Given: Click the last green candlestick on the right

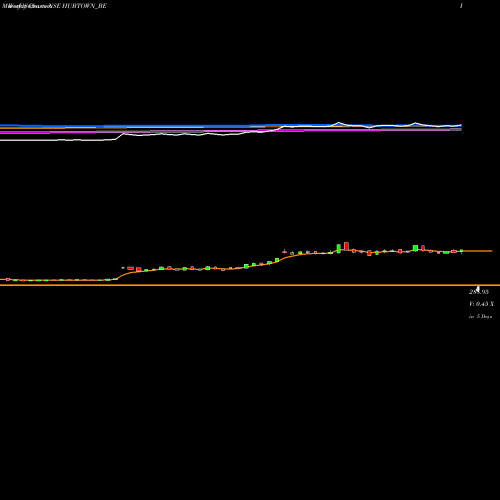Looking at the screenshot, I should click(462, 251).
